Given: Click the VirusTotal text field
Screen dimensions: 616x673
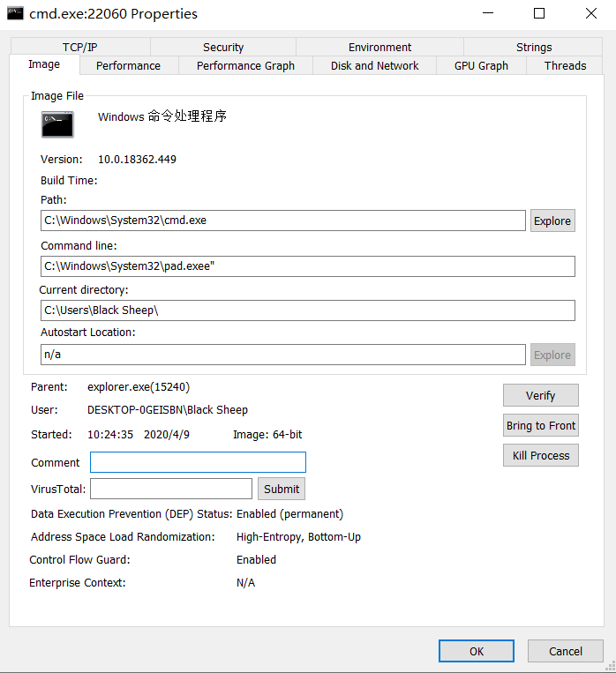Looking at the screenshot, I should pos(171,489).
